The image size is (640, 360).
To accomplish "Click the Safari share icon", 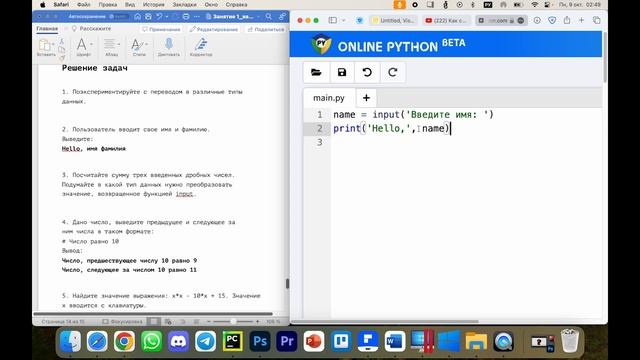I will pos(567,20).
